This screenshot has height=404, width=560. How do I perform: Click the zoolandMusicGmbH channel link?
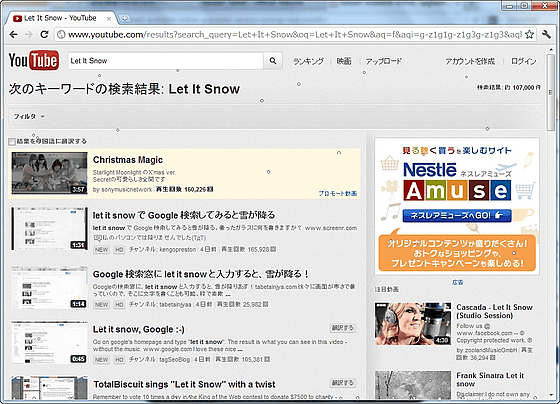[491, 350]
